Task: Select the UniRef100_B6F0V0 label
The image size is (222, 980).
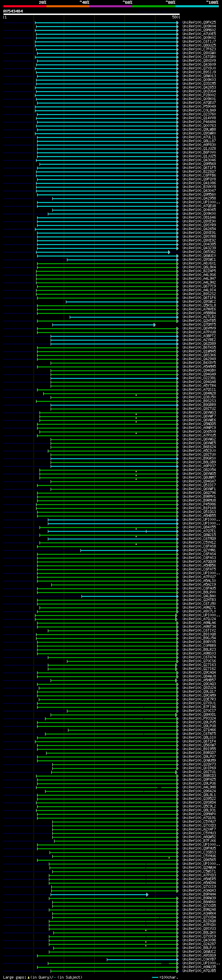Action: coord(199,153)
